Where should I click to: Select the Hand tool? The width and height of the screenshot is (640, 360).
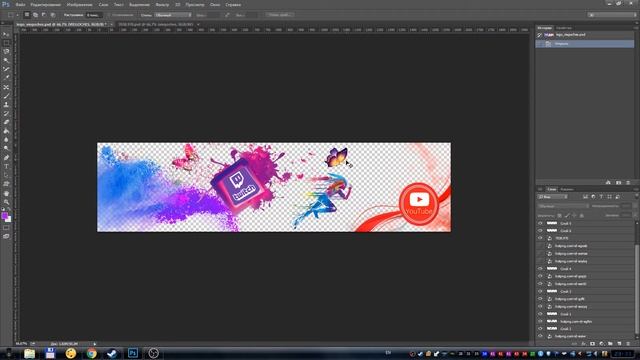click(x=6, y=193)
